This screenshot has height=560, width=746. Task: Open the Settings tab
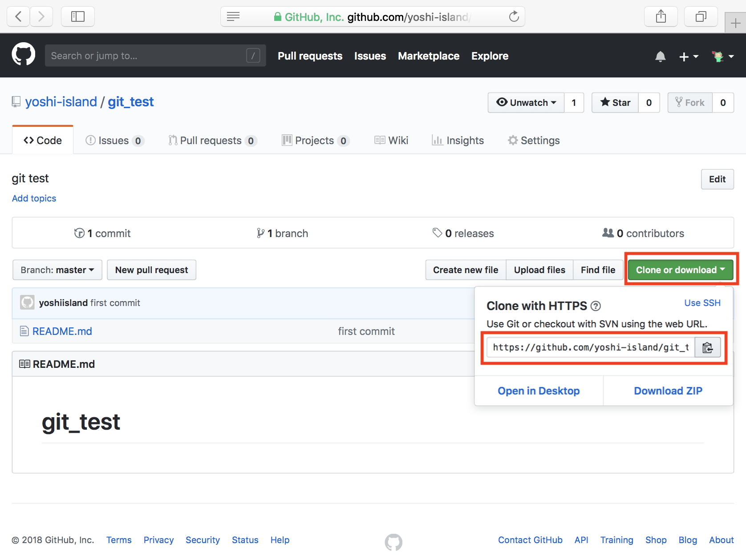coord(534,141)
